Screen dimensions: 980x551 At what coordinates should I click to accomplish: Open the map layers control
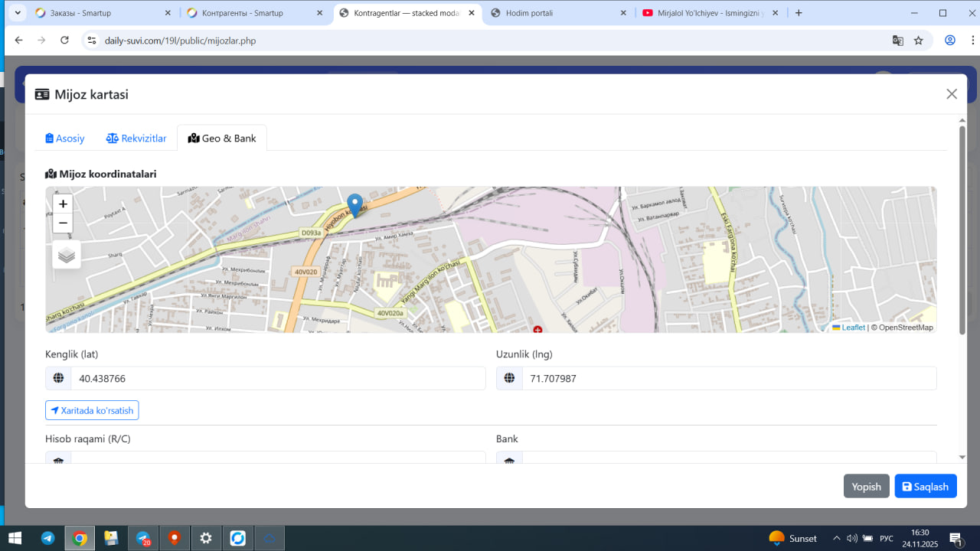pyautogui.click(x=67, y=255)
